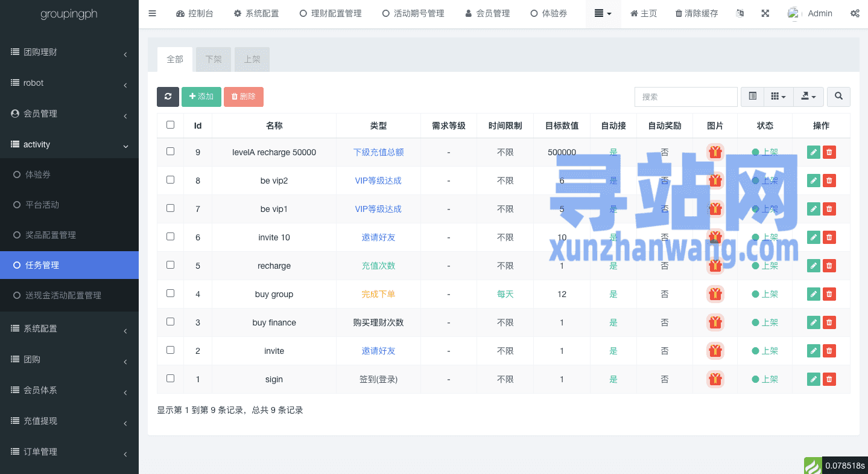868x474 pixels.
Task: Sort by the Id column header
Action: 198,126
